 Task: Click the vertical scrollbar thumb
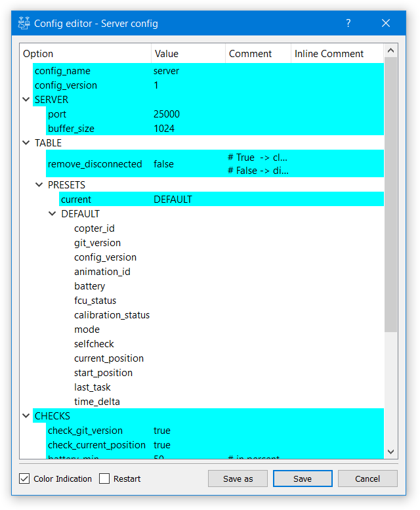(x=390, y=194)
